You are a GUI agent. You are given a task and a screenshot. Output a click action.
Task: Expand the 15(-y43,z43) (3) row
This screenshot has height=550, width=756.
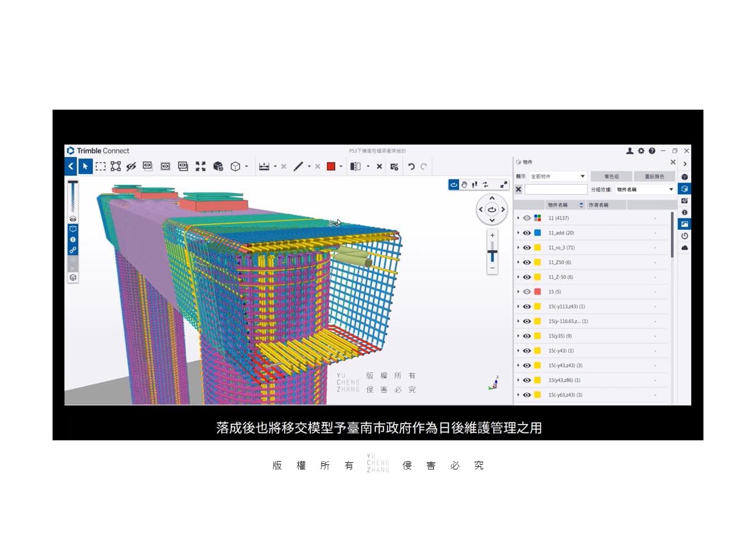tap(518, 365)
